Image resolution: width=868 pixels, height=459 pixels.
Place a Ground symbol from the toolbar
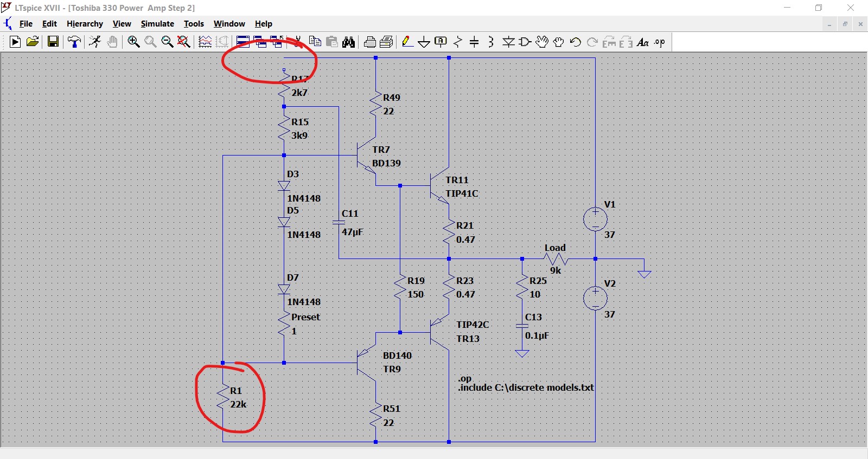click(x=424, y=42)
